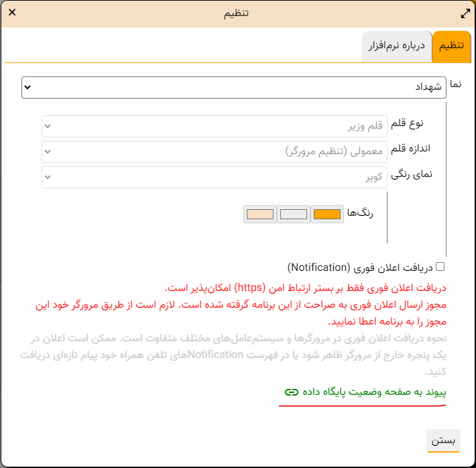
Task: Click the رنگ‌ها label beside the swatches
Action: click(360, 213)
